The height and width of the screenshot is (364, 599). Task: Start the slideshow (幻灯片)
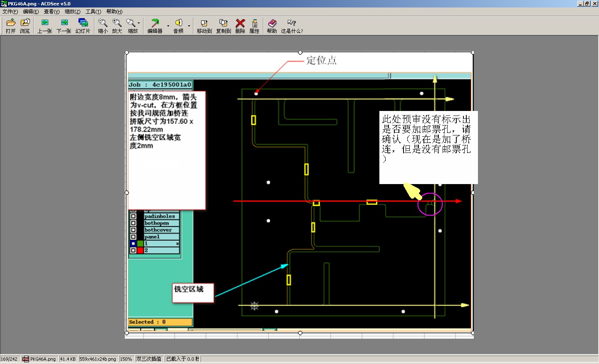coord(83,25)
